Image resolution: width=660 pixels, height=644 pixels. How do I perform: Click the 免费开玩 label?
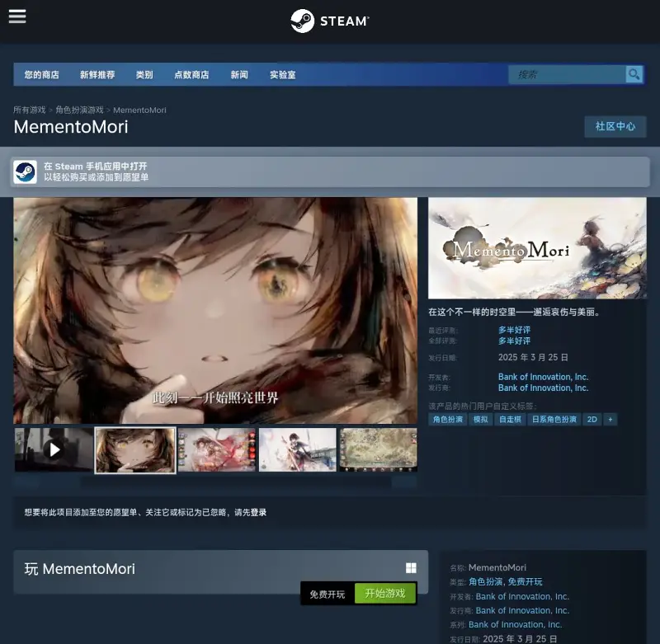[327, 595]
